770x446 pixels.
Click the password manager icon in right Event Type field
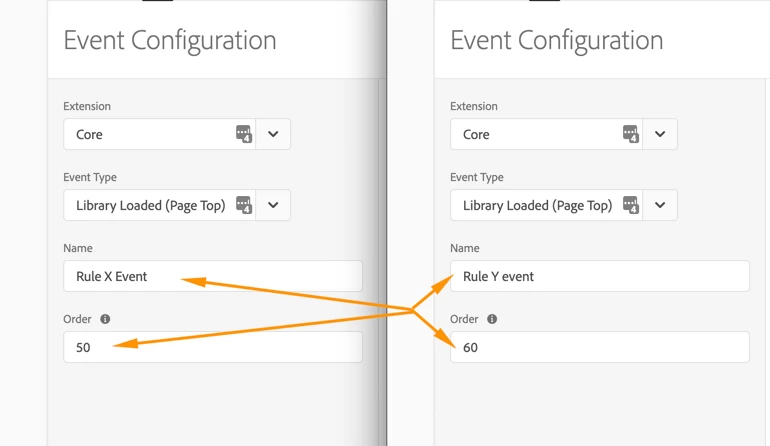point(631,205)
